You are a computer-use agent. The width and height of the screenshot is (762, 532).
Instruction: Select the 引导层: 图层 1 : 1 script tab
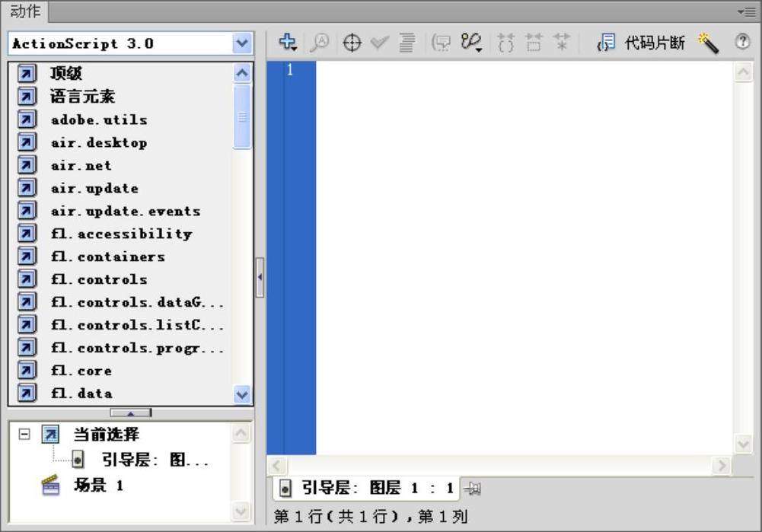366,488
